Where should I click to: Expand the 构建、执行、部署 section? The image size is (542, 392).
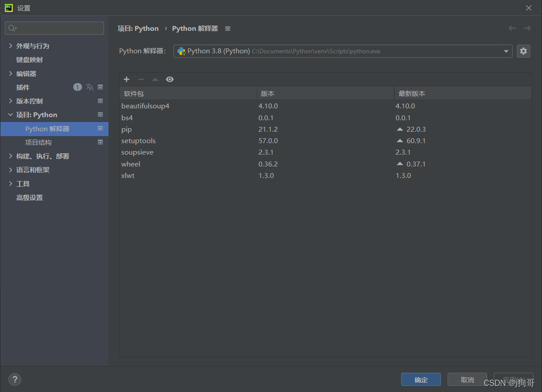11,156
